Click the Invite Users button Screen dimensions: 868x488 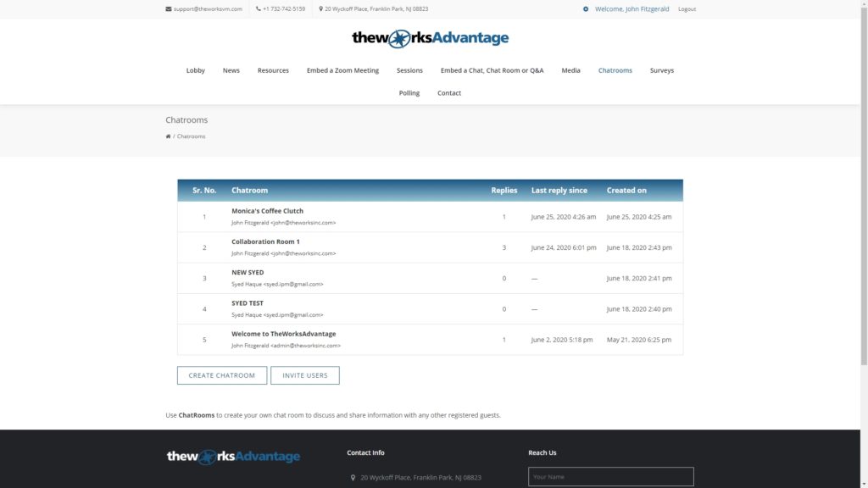[x=305, y=375]
